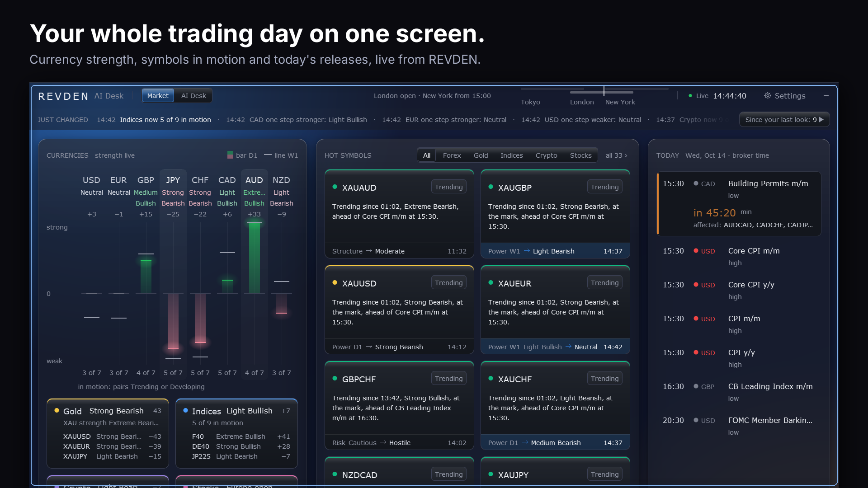Click the yellow dot on the Gold card
Image resolution: width=868 pixels, height=488 pixels.
click(x=57, y=410)
